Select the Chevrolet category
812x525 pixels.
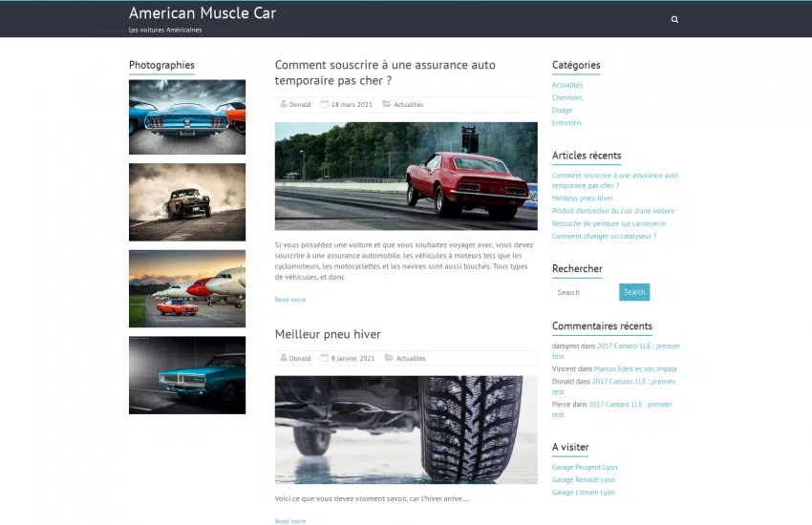point(567,97)
